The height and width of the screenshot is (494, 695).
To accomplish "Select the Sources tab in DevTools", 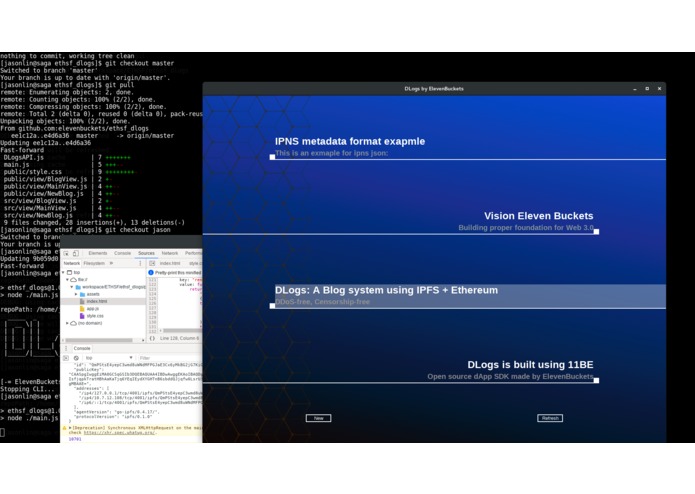I will (x=146, y=253).
